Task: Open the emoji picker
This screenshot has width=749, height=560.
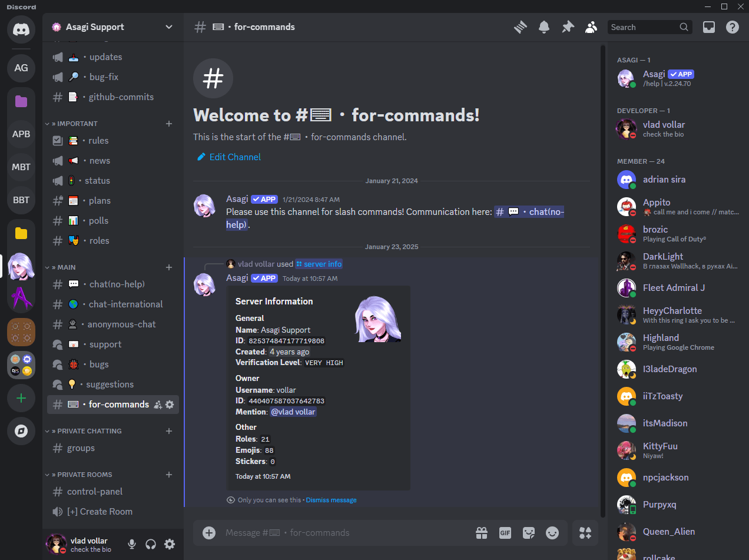Action: [552, 533]
